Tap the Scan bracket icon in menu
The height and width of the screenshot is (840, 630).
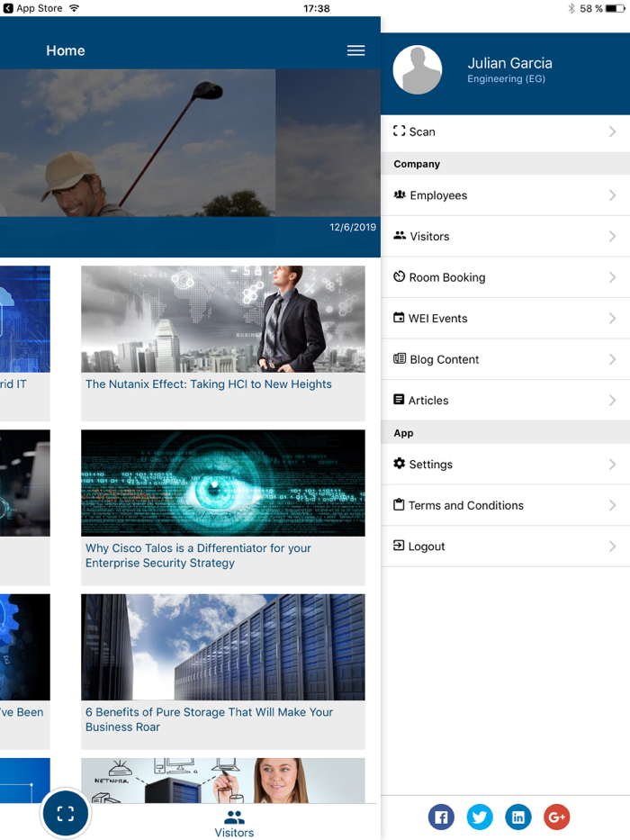(x=399, y=131)
